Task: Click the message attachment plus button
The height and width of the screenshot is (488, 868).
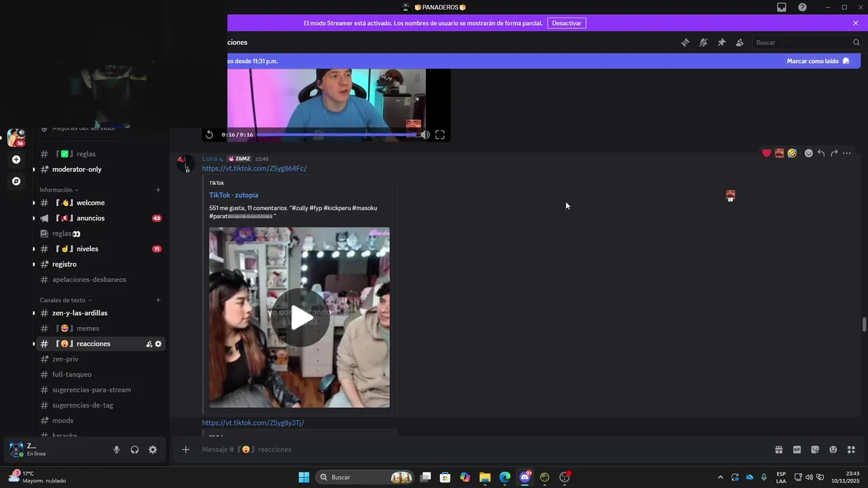Action: tap(186, 449)
